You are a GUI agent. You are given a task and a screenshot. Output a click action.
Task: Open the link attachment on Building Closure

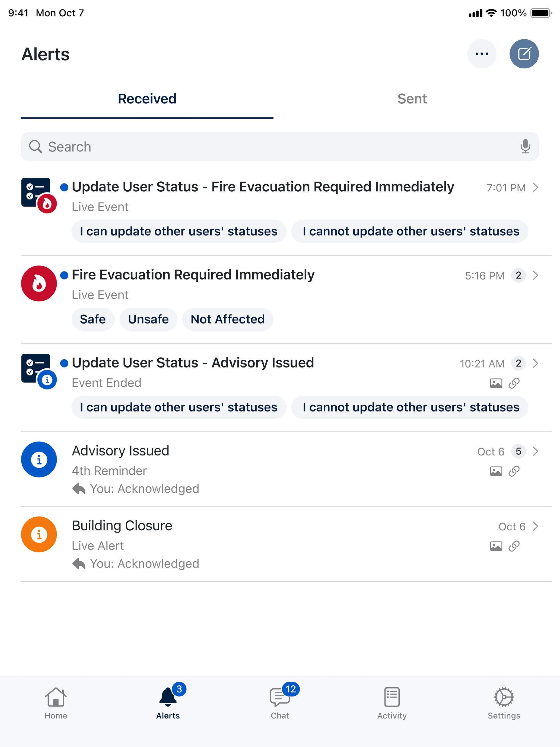point(514,546)
